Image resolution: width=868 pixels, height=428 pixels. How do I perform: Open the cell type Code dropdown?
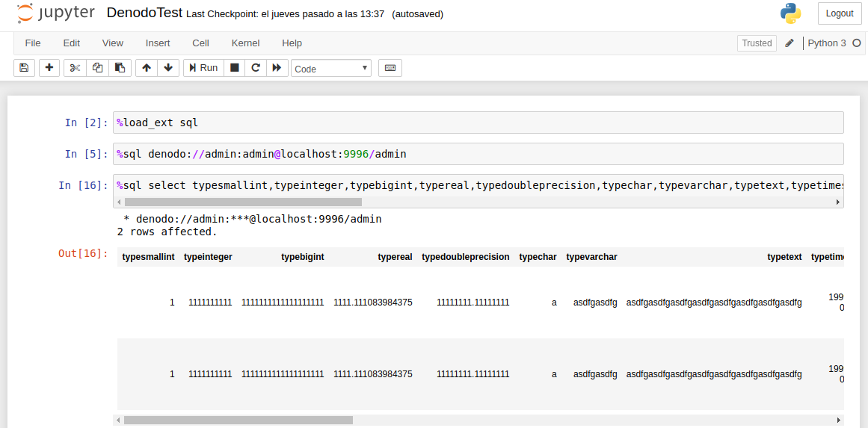pos(332,69)
